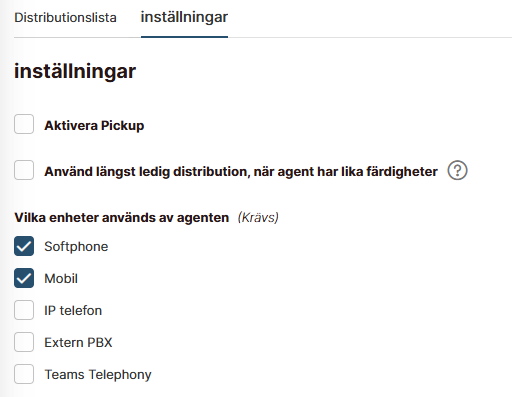Click the Mobil label text

point(61,278)
